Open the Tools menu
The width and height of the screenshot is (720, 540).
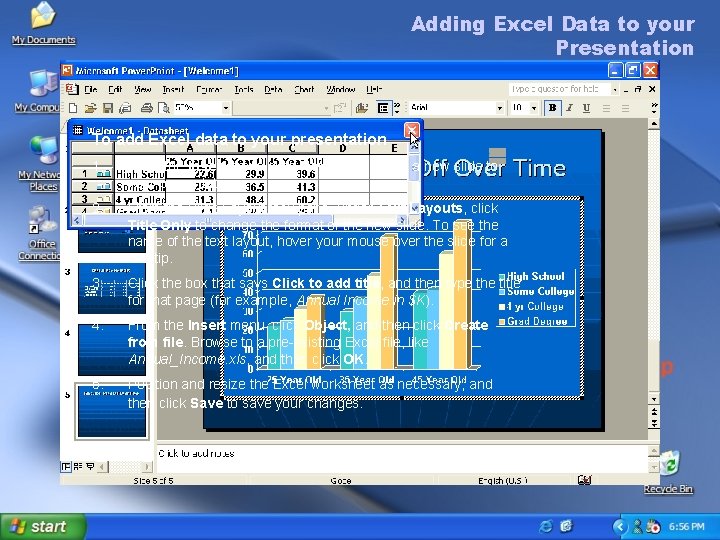244,89
